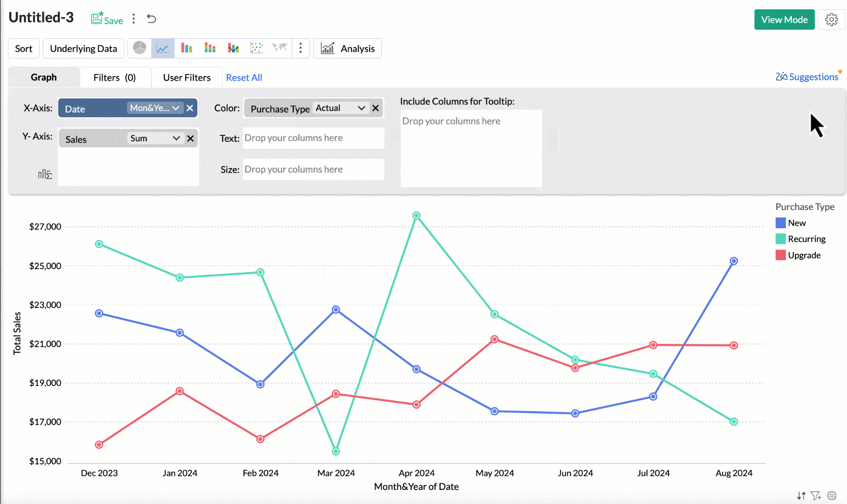Select the pie chart type icon
847x504 pixels.
tap(140, 48)
